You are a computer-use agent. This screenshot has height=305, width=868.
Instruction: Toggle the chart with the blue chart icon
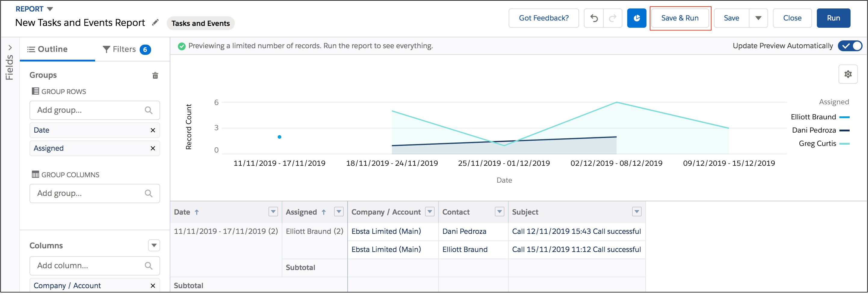pos(637,18)
